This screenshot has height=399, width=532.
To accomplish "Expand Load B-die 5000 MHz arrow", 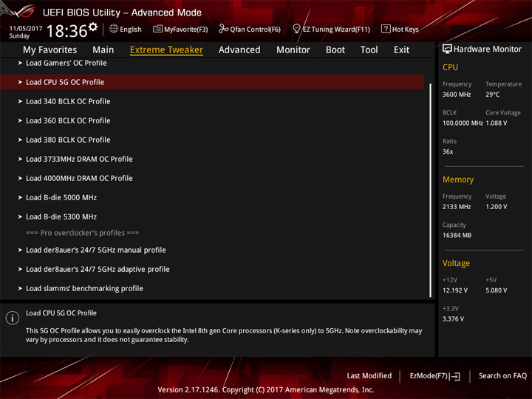I will click(x=20, y=197).
